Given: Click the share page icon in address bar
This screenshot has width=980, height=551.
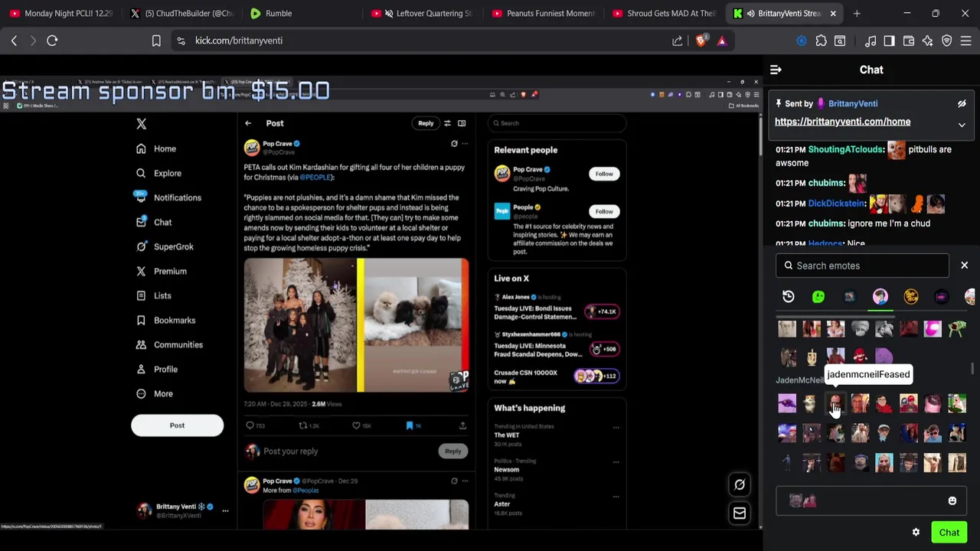Looking at the screenshot, I should click(x=678, y=41).
